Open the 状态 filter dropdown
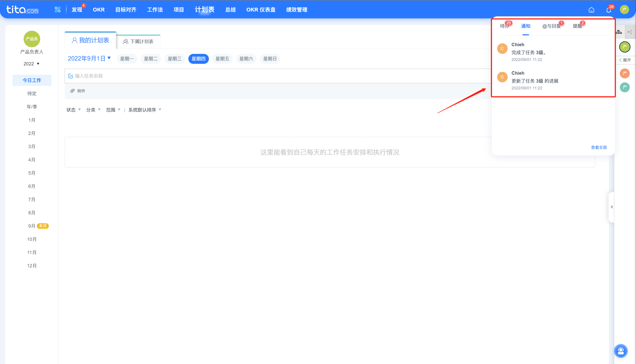The width and height of the screenshot is (636, 364). [x=74, y=110]
